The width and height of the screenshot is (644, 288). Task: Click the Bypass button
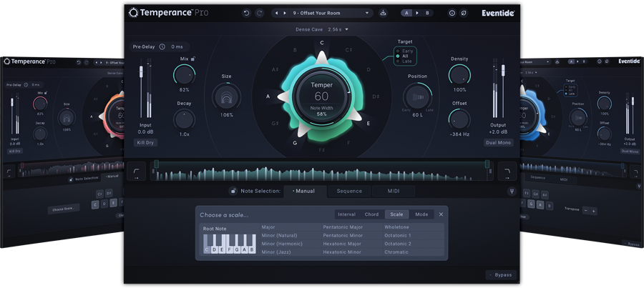[499, 275]
